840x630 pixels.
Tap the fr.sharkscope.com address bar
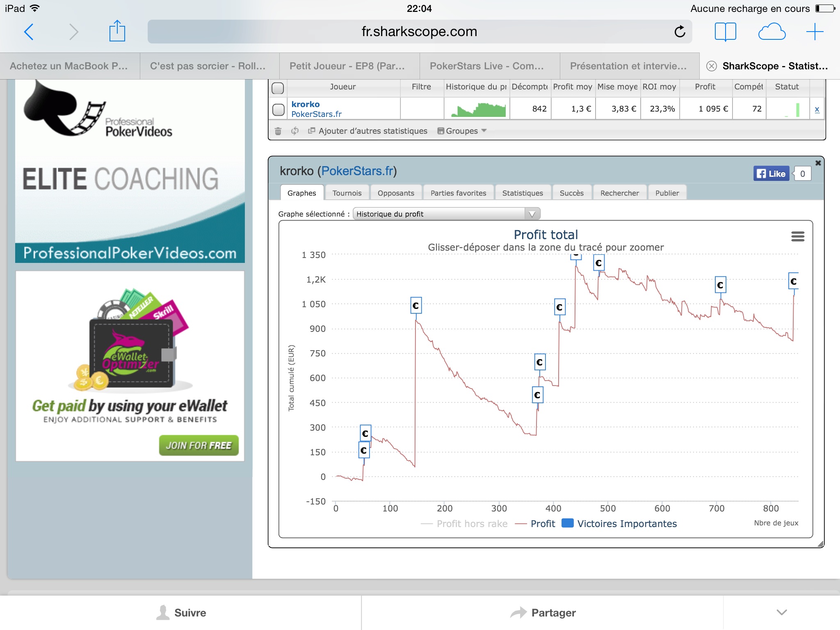pos(419,32)
